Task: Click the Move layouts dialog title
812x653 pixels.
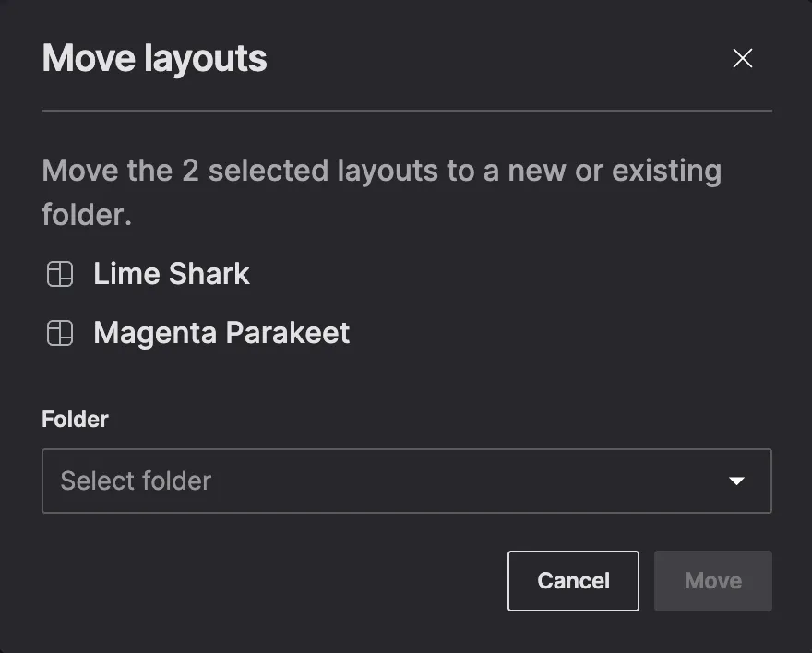Action: [x=153, y=58]
